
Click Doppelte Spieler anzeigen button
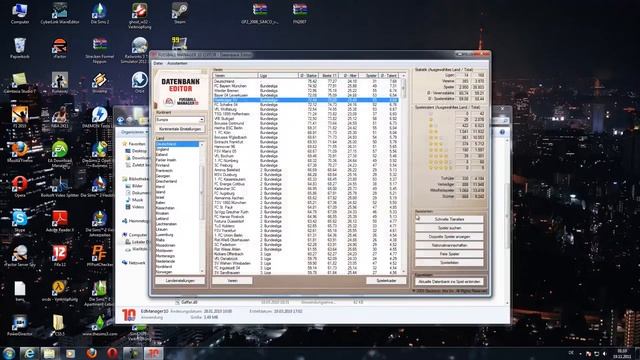click(x=449, y=237)
